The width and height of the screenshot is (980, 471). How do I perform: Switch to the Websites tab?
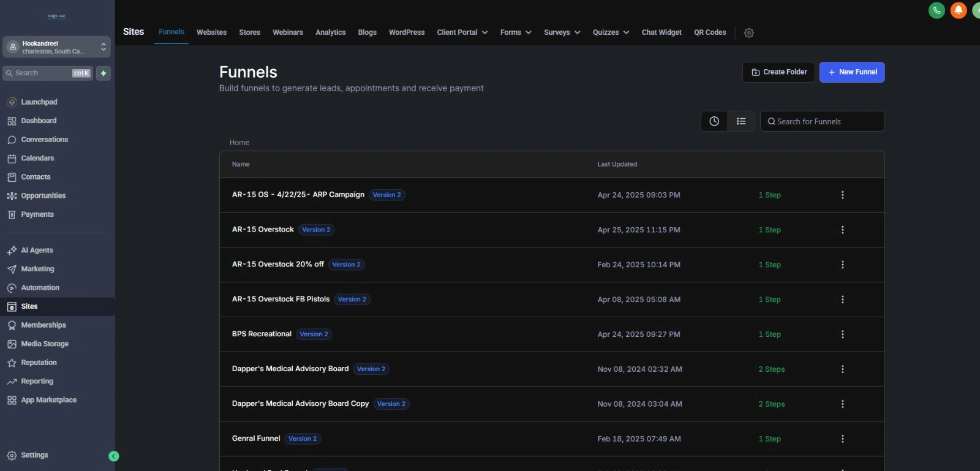211,32
